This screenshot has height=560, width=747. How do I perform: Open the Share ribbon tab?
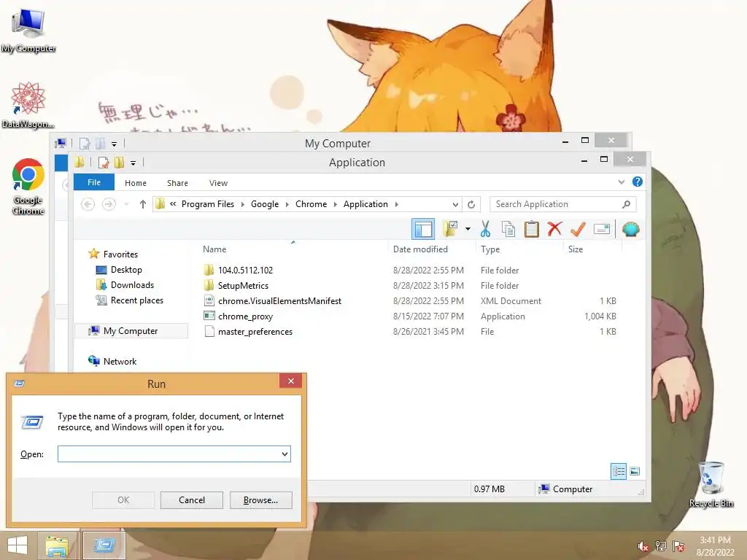(x=177, y=183)
